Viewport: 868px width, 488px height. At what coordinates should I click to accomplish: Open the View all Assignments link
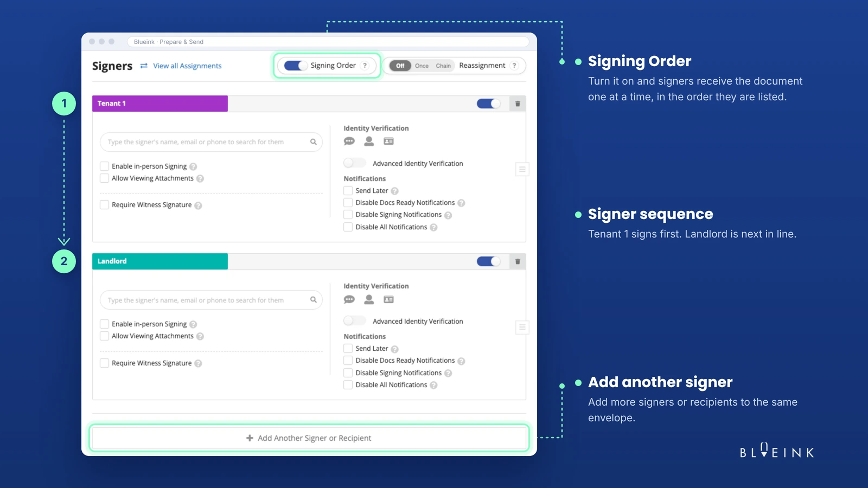[x=187, y=66]
